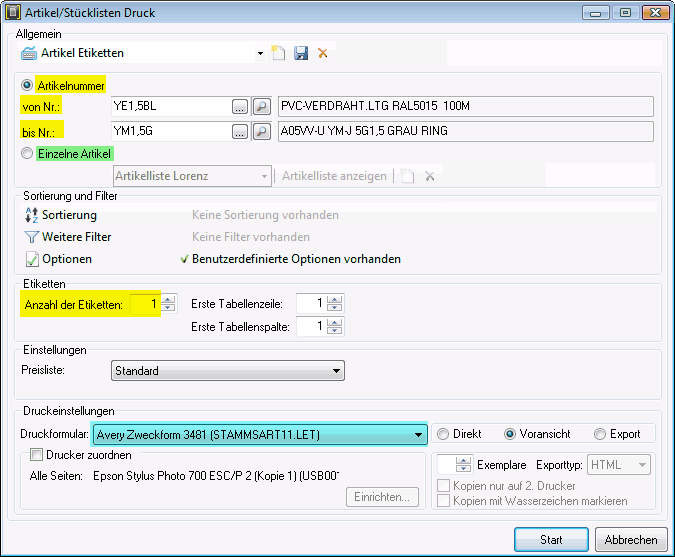Click the Abbrechen button
675x557 pixels.
tap(631, 539)
